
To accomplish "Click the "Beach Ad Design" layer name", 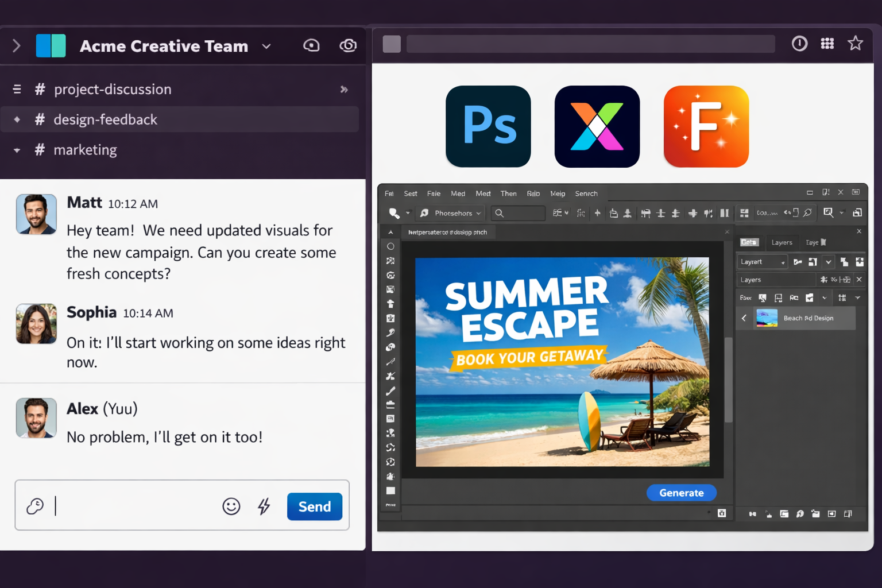I will click(x=808, y=318).
